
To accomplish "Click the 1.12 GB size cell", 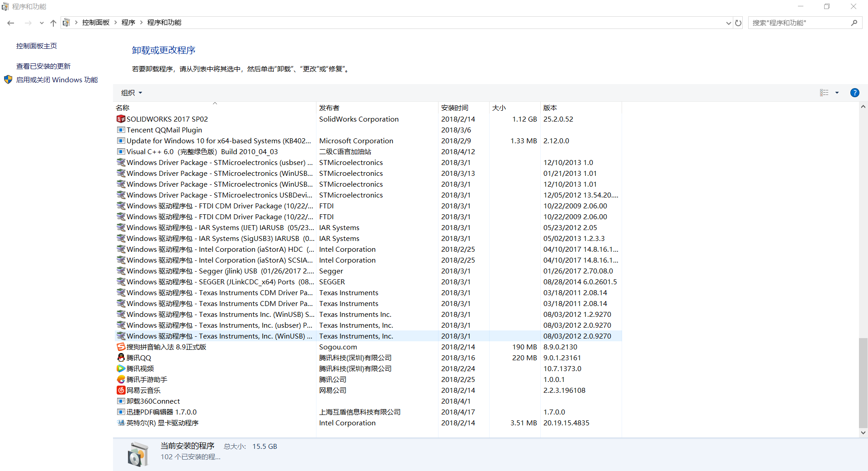I will pyautogui.click(x=524, y=119).
